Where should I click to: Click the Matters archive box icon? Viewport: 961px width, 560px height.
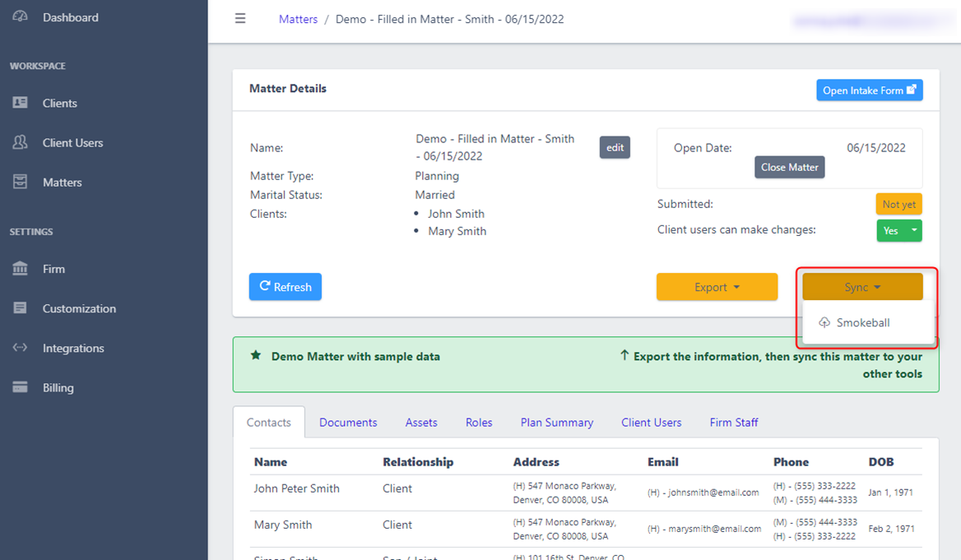click(21, 182)
